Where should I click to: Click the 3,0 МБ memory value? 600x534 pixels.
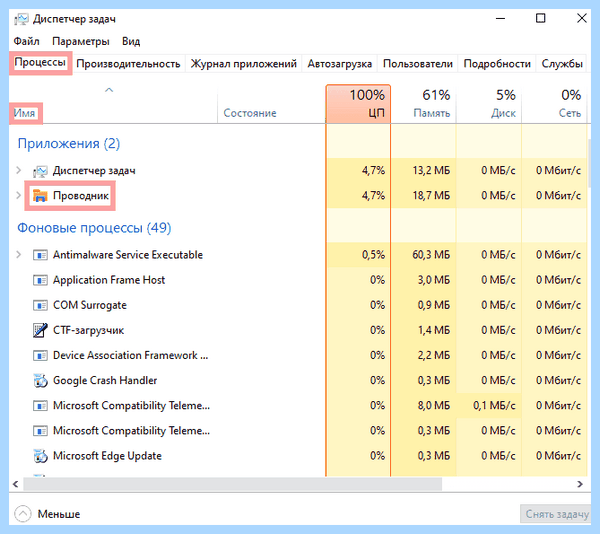434,280
